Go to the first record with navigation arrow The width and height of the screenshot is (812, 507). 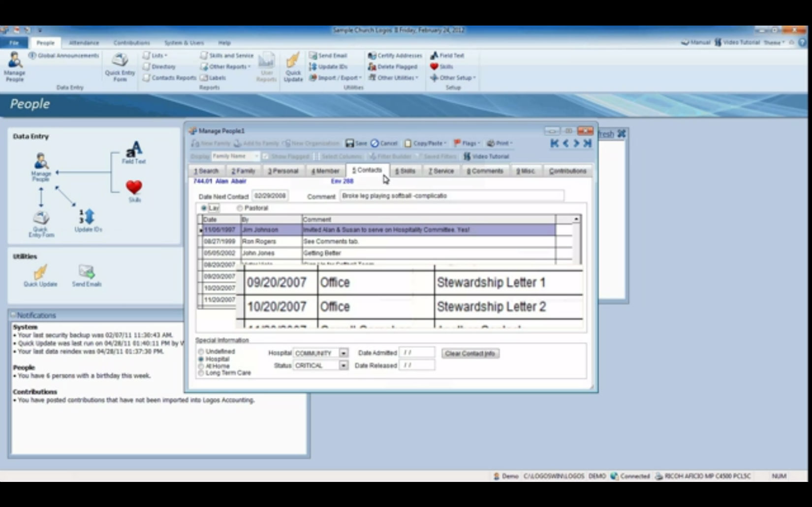555,143
